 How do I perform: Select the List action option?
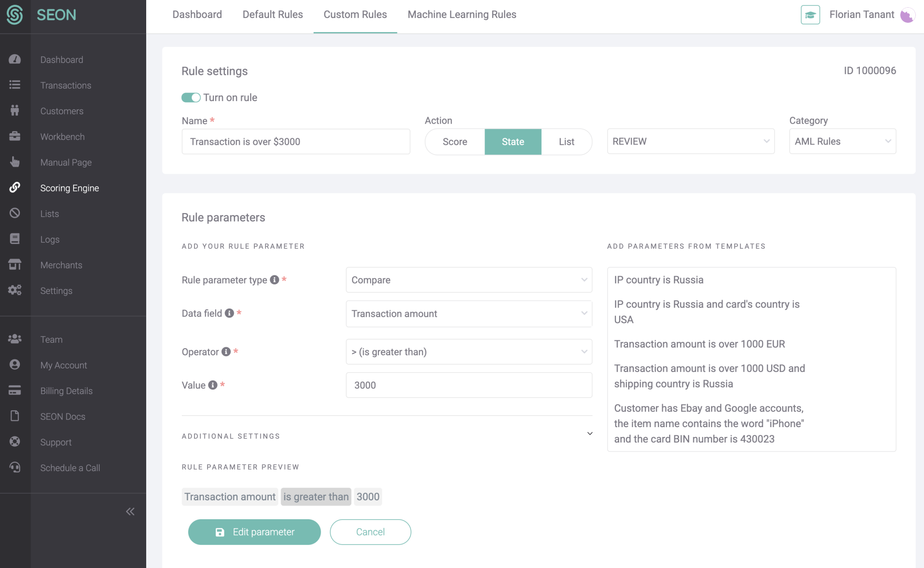coord(566,141)
